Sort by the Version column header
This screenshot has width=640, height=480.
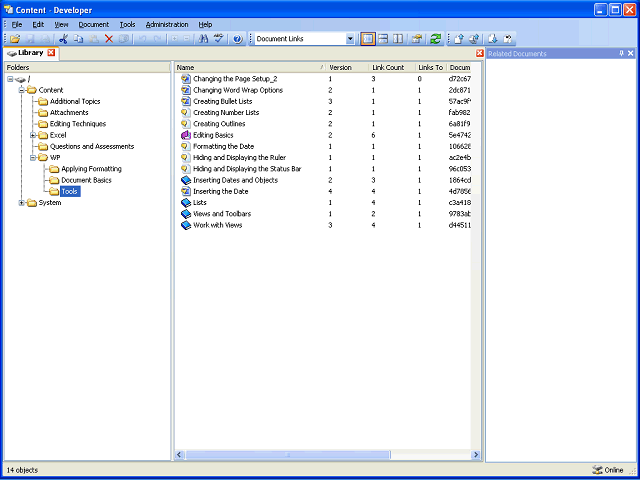click(x=348, y=67)
